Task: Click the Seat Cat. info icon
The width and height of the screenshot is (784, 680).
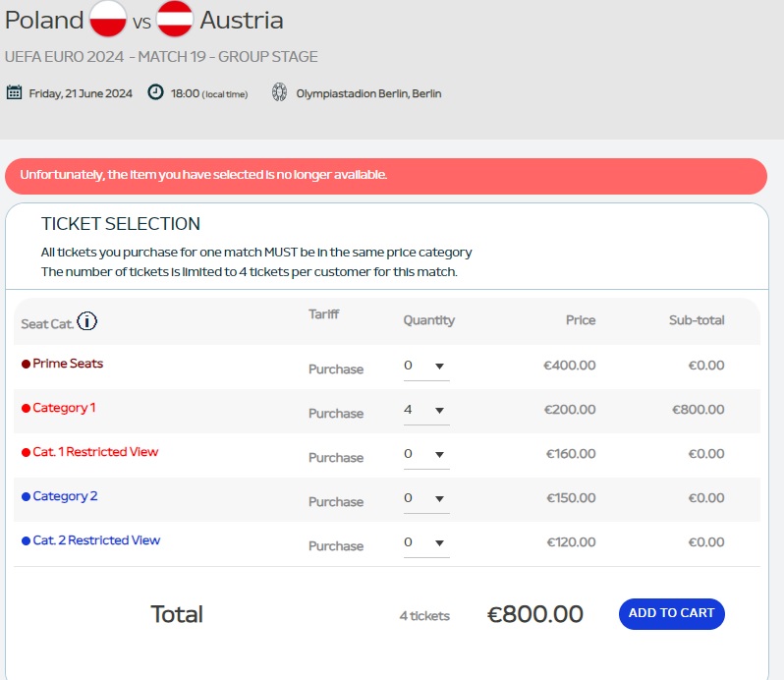Action: tap(87, 321)
